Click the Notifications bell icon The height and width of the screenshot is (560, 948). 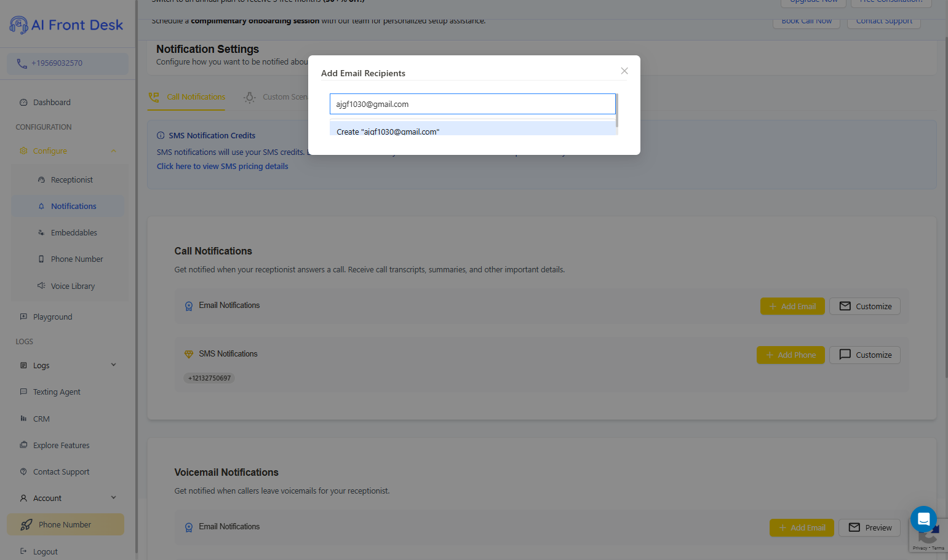click(41, 207)
